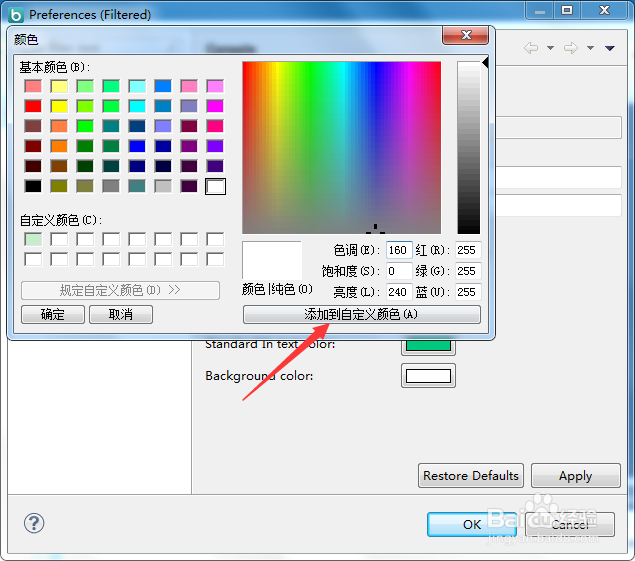Screen dimensions: 635x561
Task: Click the 红 red value field
Action: pyautogui.click(x=468, y=250)
